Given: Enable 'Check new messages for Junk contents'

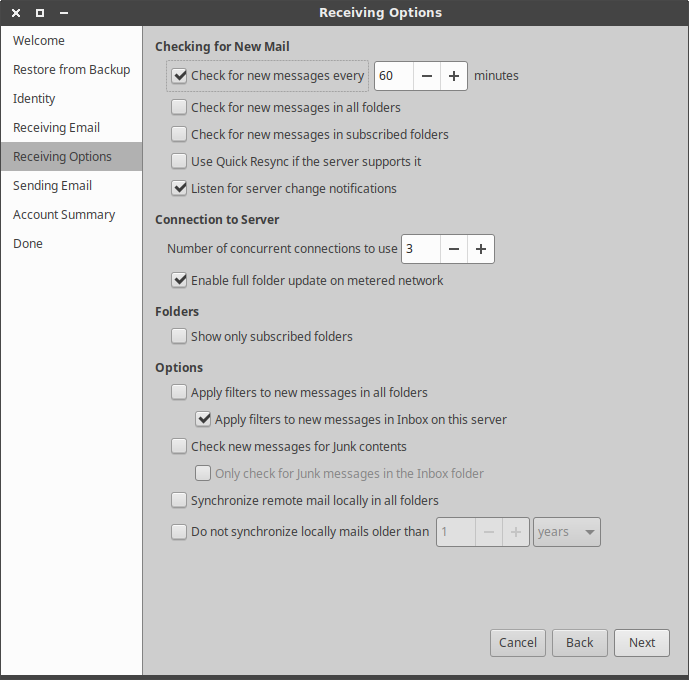Looking at the screenshot, I should pyautogui.click(x=180, y=447).
